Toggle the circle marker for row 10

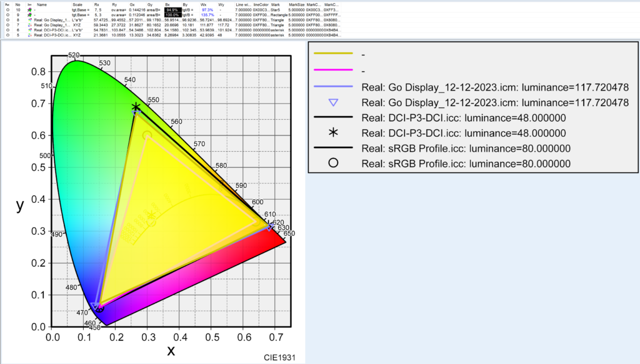pyautogui.click(x=7, y=10)
